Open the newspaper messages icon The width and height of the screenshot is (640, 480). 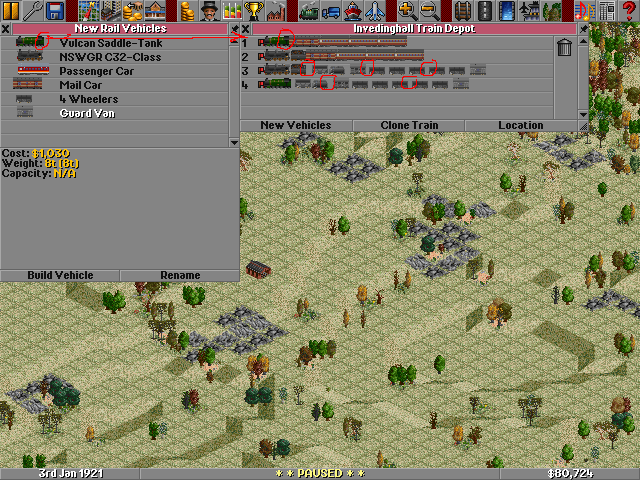607,11
